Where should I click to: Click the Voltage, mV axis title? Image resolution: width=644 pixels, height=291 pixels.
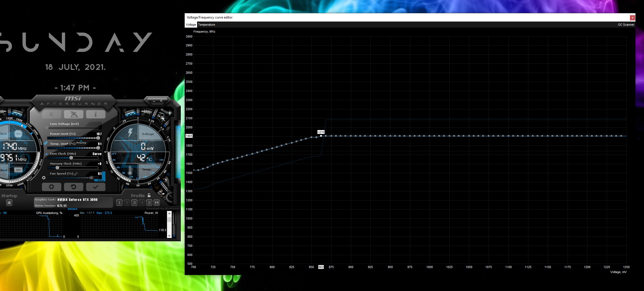[x=618, y=272]
